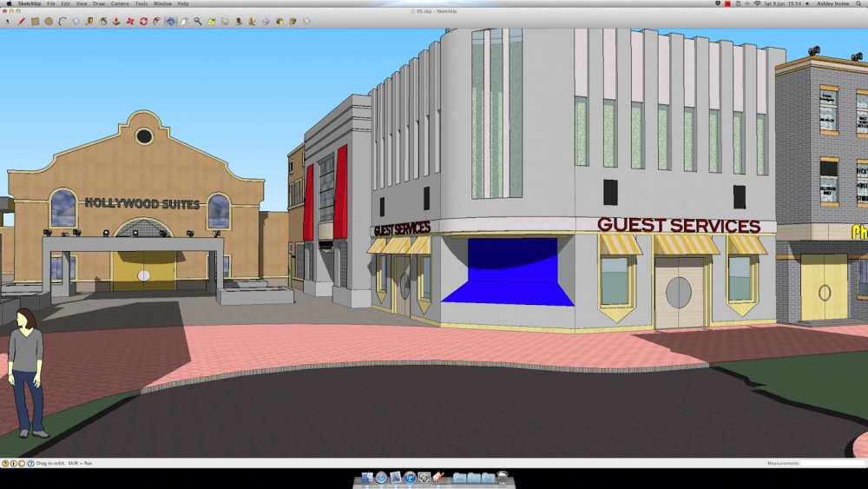The height and width of the screenshot is (489, 868).
Task: Select the Arc tool
Action: [62, 22]
